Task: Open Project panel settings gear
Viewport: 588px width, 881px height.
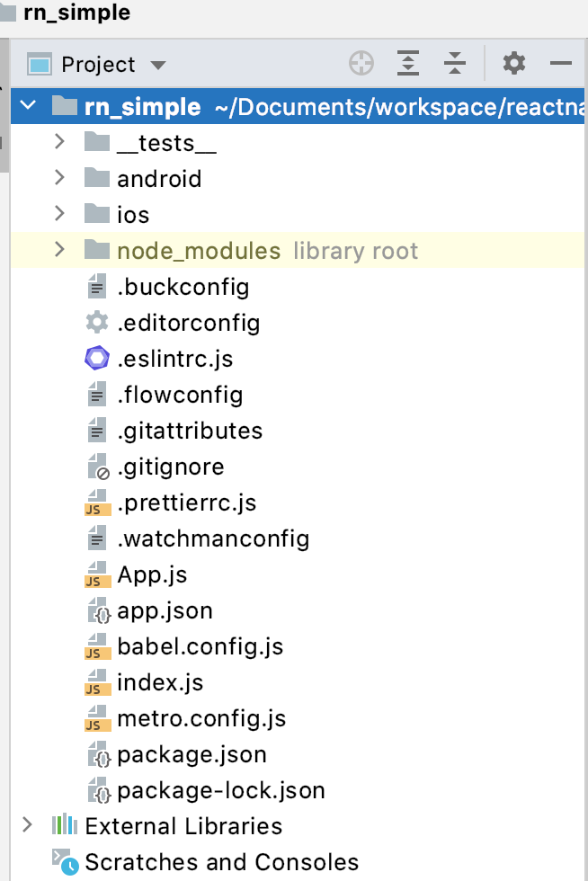Action: pos(513,64)
